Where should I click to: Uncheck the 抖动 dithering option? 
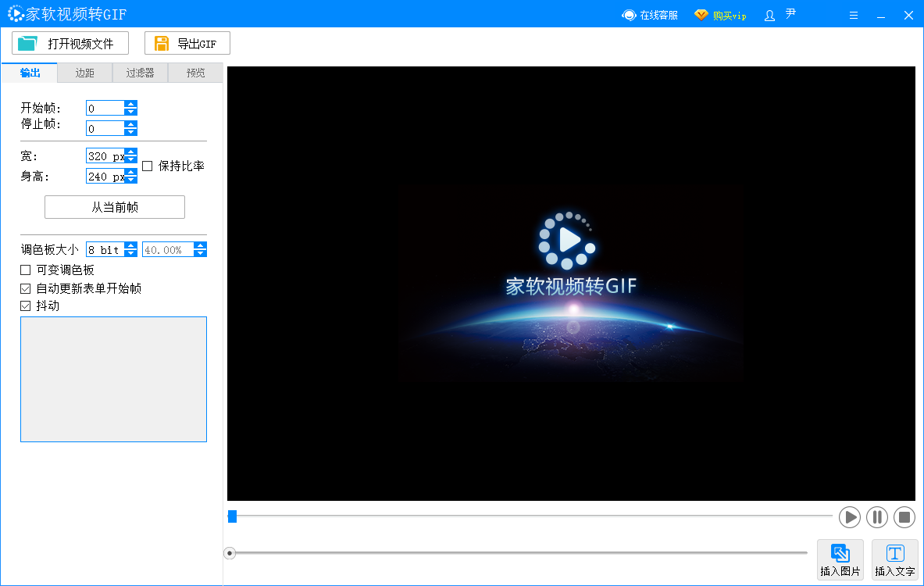coord(25,305)
